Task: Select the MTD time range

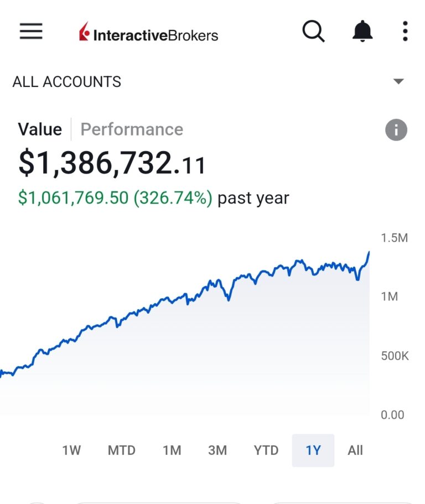Action: [x=121, y=450]
